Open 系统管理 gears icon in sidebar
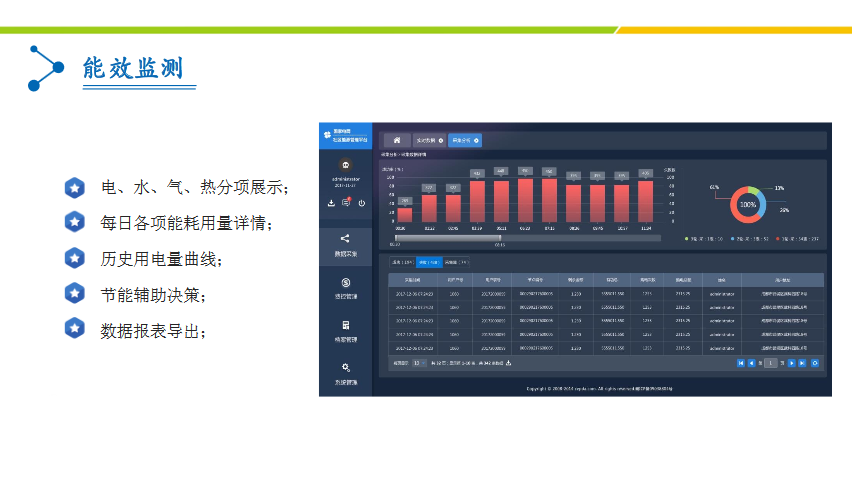The width and height of the screenshot is (852, 480). [x=345, y=368]
